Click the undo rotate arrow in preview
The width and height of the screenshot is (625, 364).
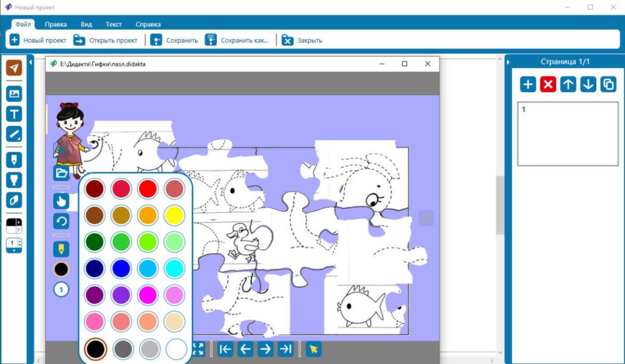pyautogui.click(x=61, y=221)
